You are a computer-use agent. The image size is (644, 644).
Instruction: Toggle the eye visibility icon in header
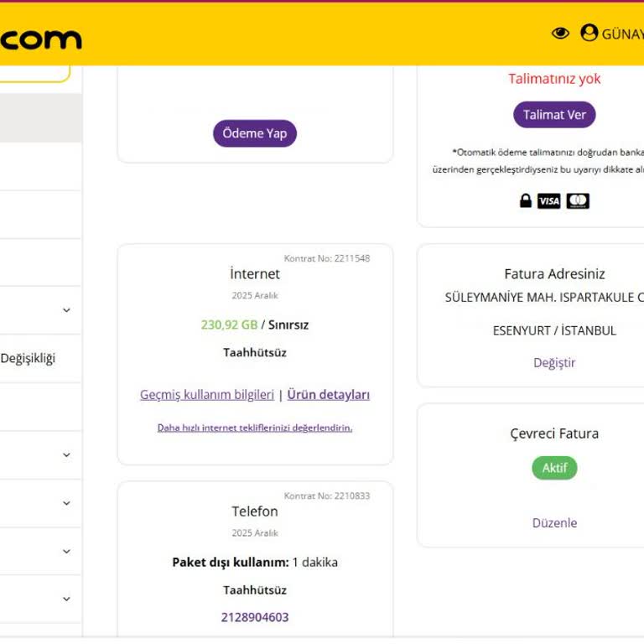[x=560, y=34]
